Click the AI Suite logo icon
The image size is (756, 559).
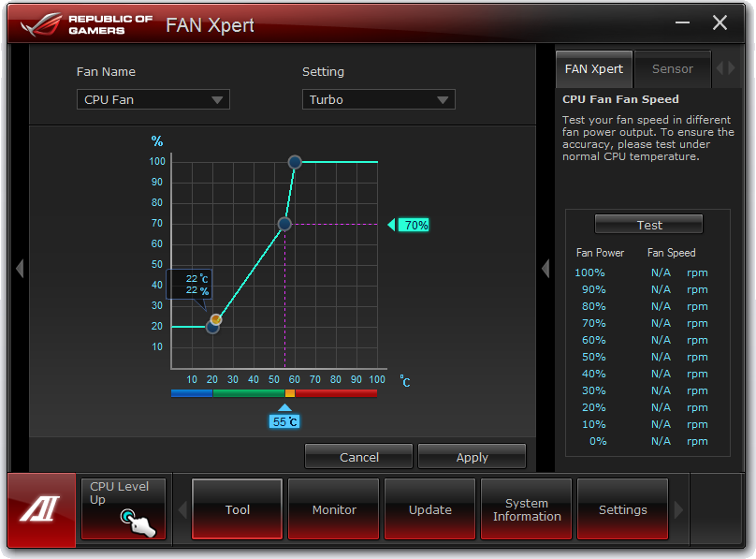pyautogui.click(x=41, y=509)
